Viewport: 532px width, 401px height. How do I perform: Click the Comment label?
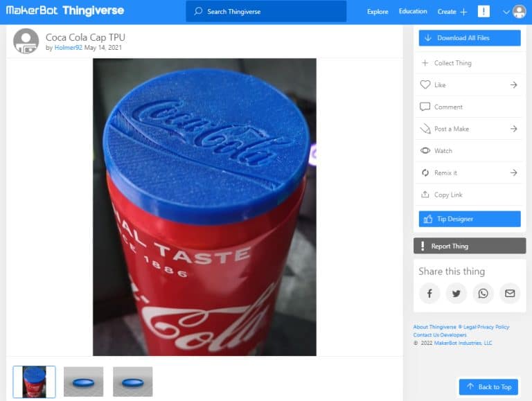click(448, 107)
